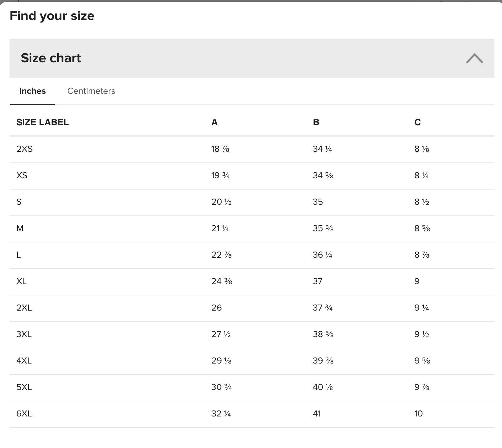Image resolution: width=502 pixels, height=448 pixels.
Task: Select the XS size row label
Action: tap(22, 175)
